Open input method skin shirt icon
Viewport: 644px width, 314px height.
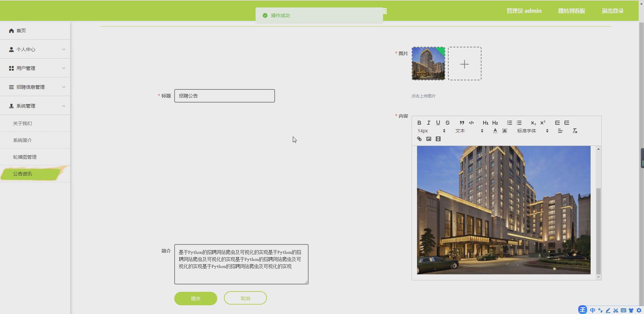631,310
